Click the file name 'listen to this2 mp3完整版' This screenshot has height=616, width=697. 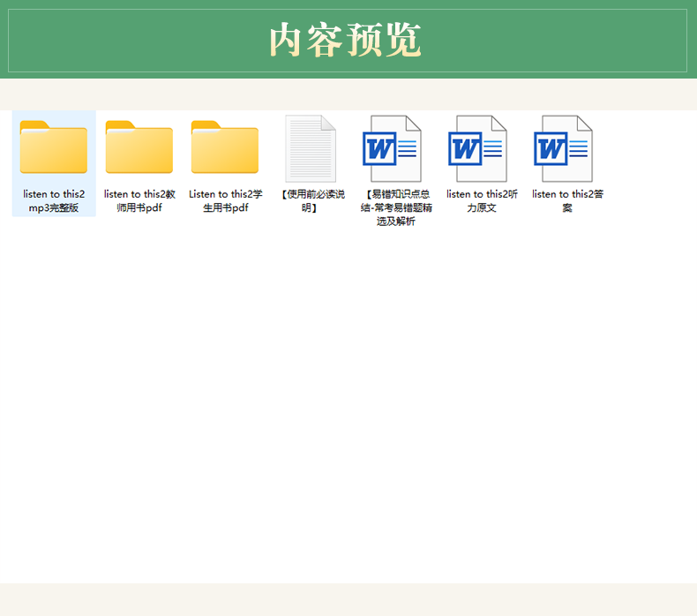[54, 201]
